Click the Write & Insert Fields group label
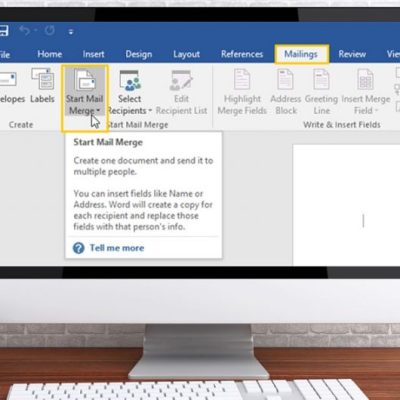This screenshot has width=400, height=400. (342, 125)
